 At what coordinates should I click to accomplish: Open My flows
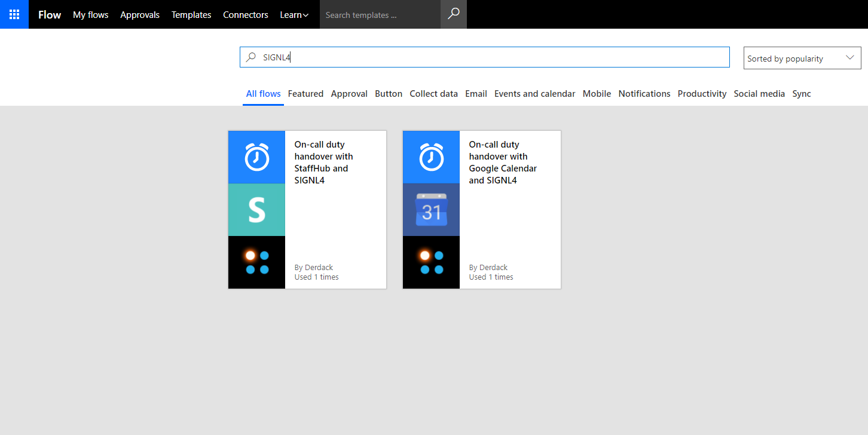point(91,15)
